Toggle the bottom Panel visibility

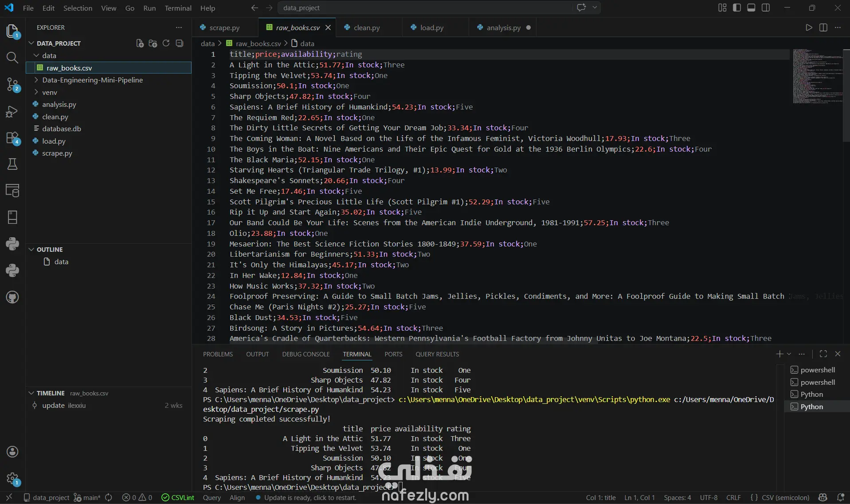[x=751, y=8]
